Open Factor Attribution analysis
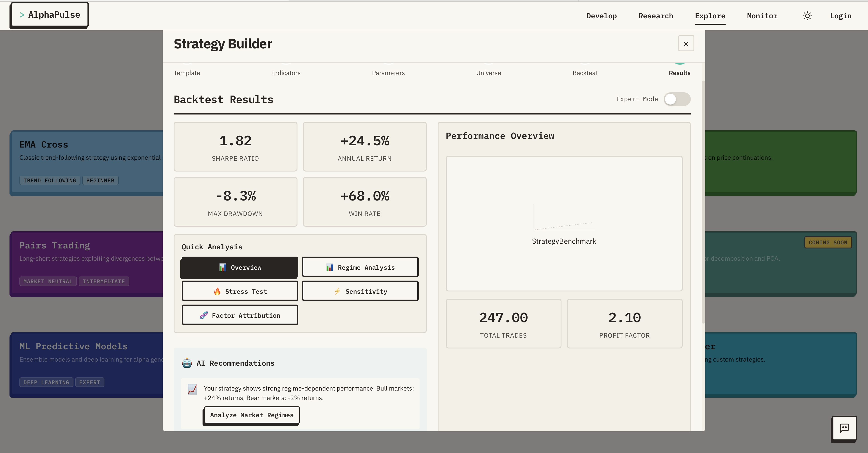 (x=240, y=315)
